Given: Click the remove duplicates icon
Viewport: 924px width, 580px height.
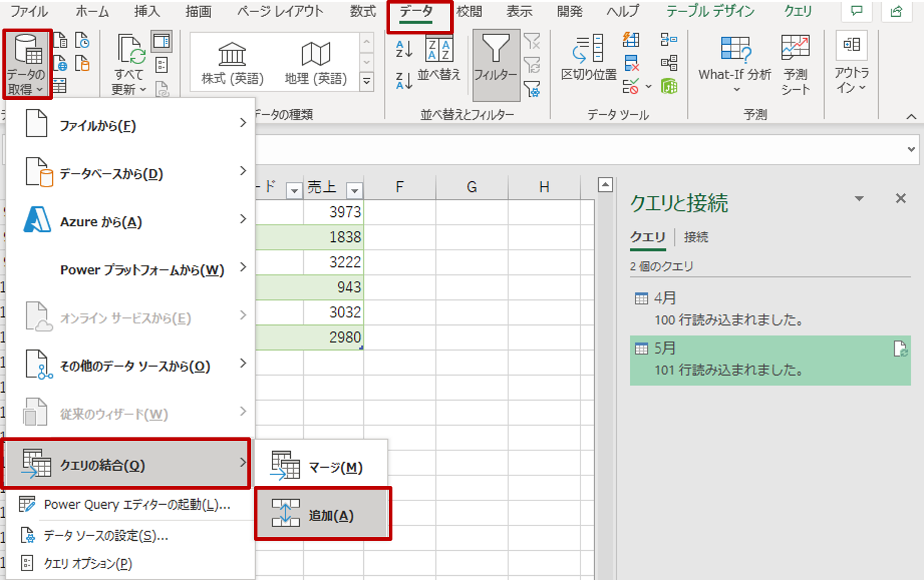Looking at the screenshot, I should point(631,63).
